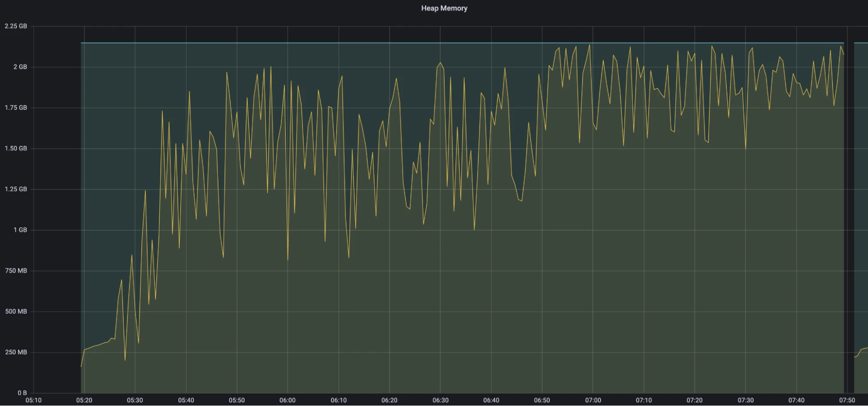Click the 06:50 time axis label

[542, 400]
